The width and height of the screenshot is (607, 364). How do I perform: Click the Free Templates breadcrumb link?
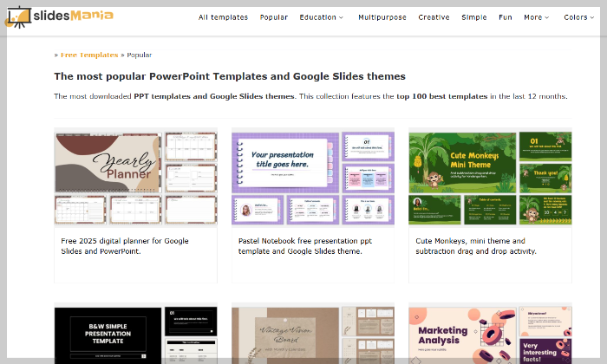pyautogui.click(x=89, y=55)
